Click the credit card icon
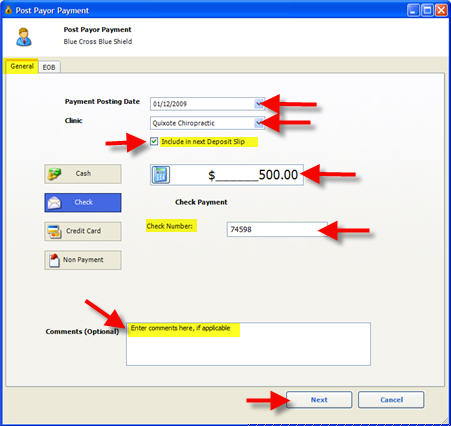The image size is (451, 426). 54,231
